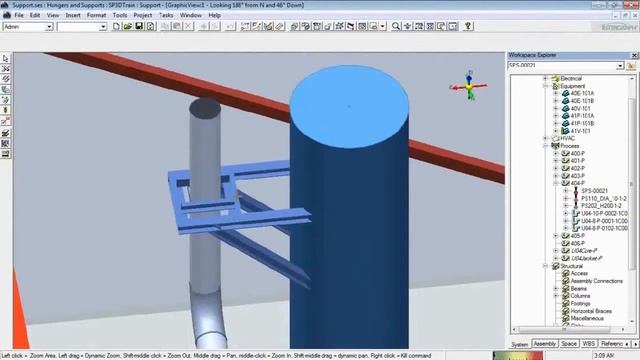Select the arrow Select tool in left toolbar

[x=5, y=59]
